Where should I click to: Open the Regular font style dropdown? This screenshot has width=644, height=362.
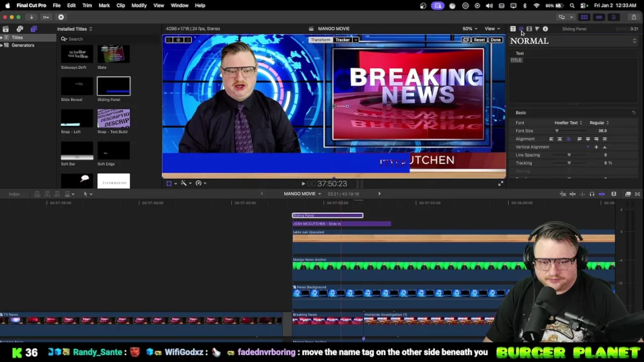pos(599,123)
